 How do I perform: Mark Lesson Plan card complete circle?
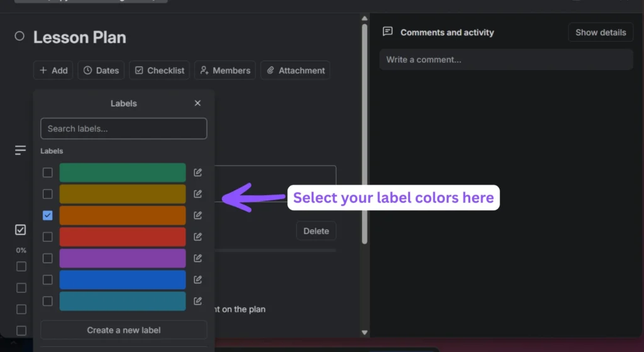coord(19,36)
